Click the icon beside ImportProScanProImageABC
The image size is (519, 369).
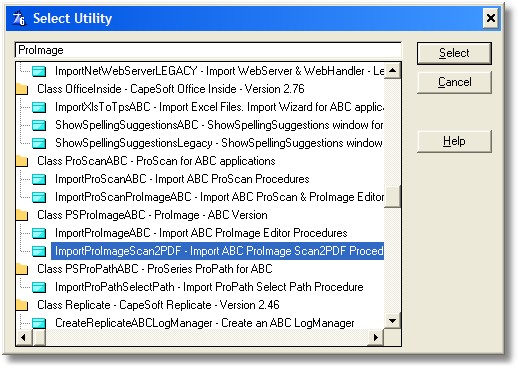(39, 197)
